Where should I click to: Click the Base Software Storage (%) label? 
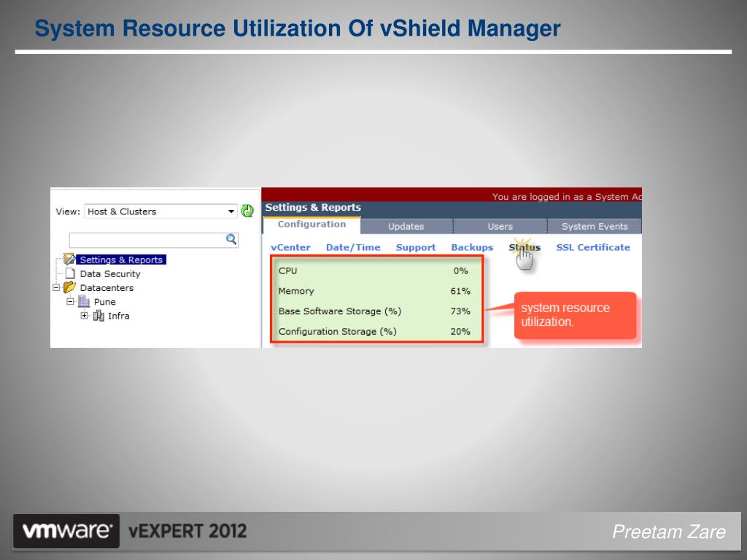(x=340, y=311)
